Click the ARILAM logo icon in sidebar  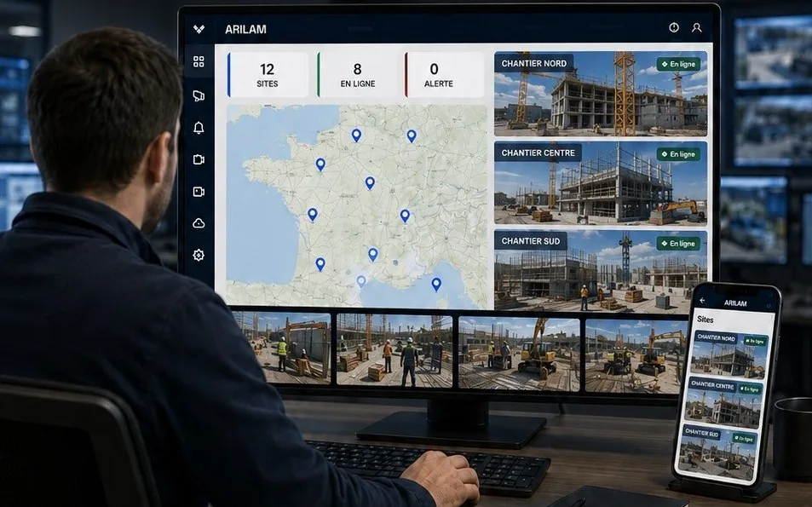pos(199,29)
